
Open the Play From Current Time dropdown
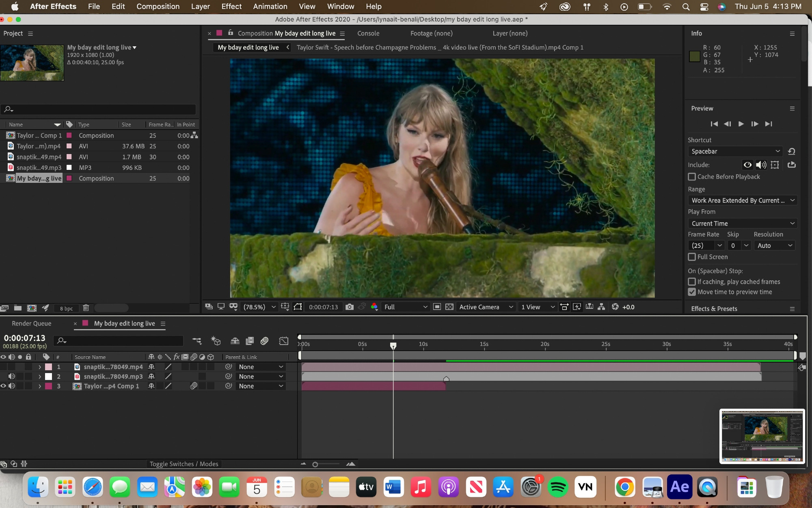743,224
